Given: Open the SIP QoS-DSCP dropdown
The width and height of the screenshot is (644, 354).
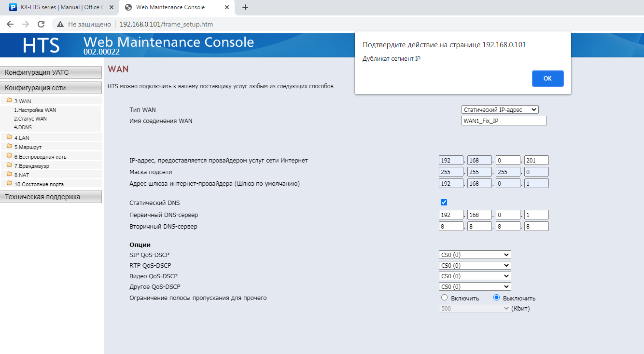Looking at the screenshot, I should 475,255.
